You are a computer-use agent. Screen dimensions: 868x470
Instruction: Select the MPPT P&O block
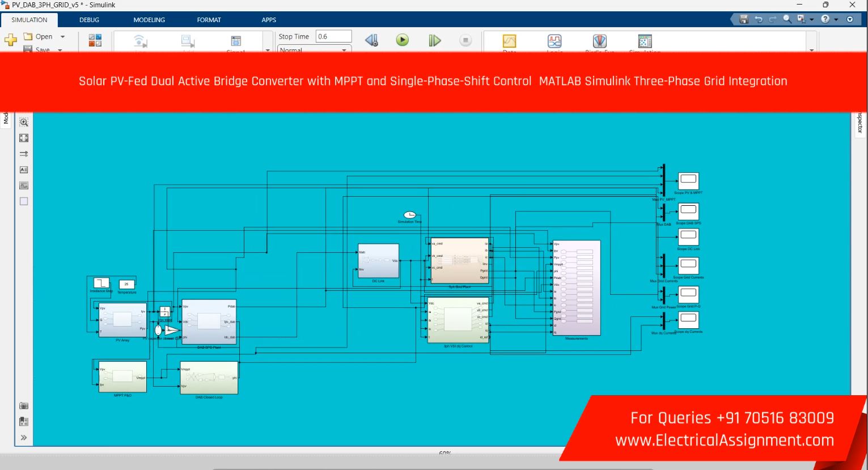coord(122,376)
